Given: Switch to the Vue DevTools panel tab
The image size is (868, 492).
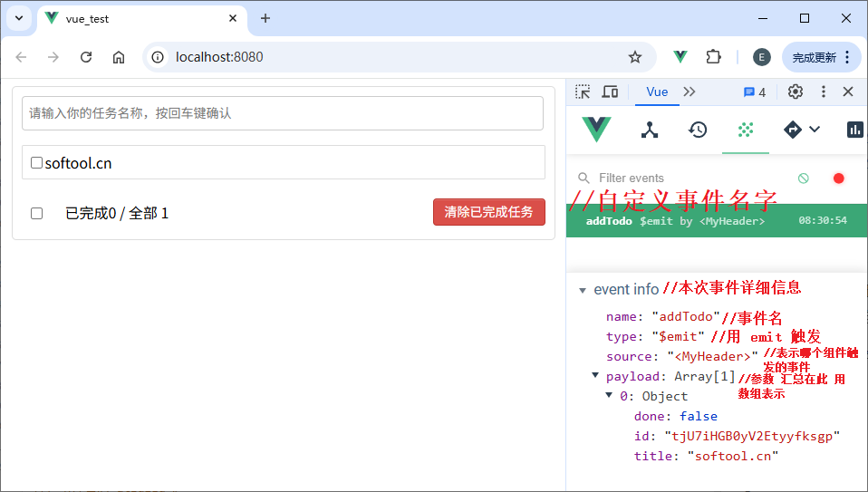Looking at the screenshot, I should (657, 92).
